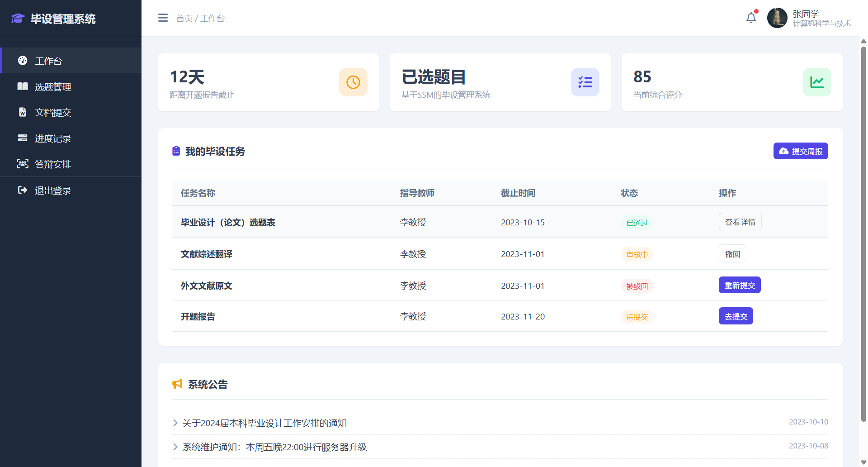868x467 pixels.
Task: Click the graduation cap logo icon
Action: (18, 19)
